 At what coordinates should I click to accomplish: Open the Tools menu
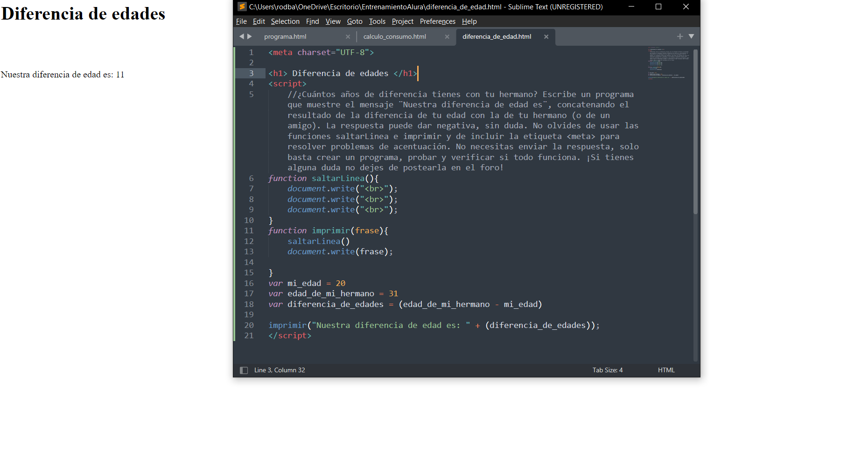tap(377, 21)
